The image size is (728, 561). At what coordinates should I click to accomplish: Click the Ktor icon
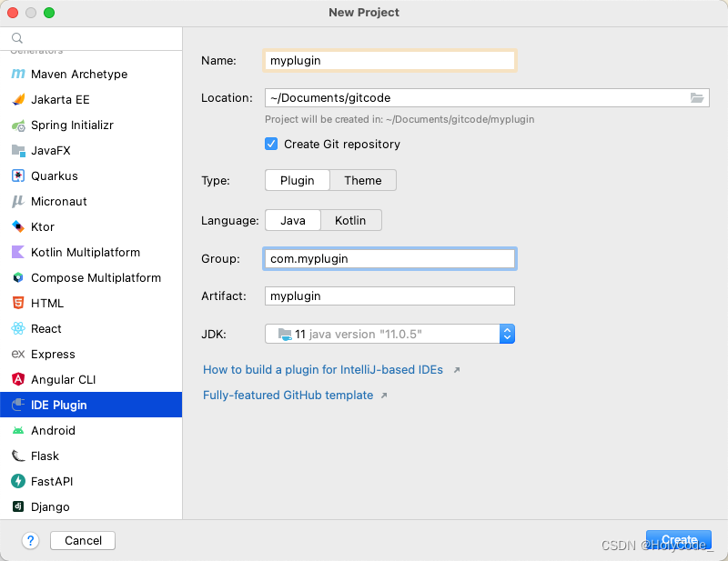[18, 226]
